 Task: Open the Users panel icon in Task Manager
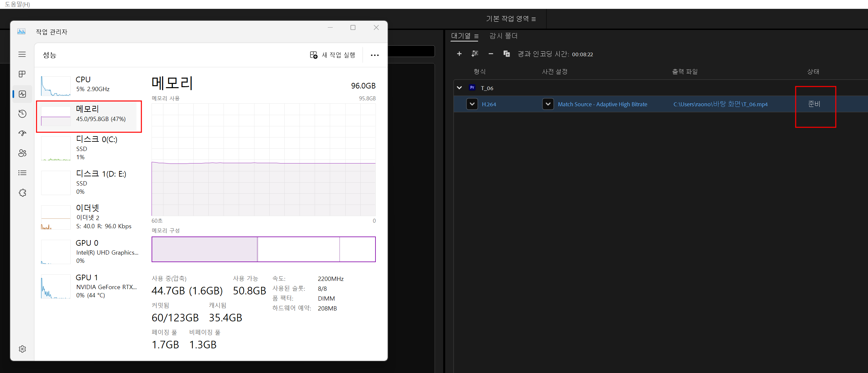click(22, 153)
